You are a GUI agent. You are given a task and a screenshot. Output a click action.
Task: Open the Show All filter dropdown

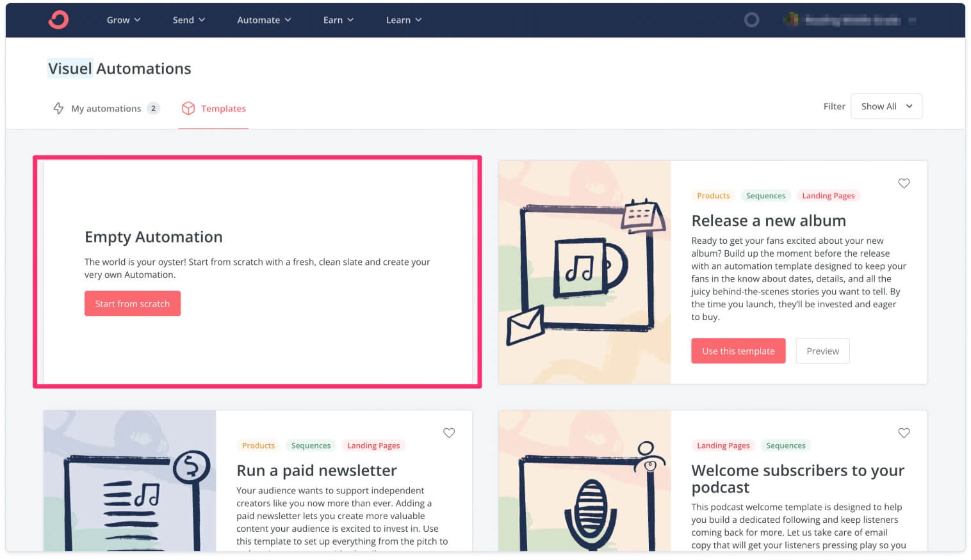886,106
